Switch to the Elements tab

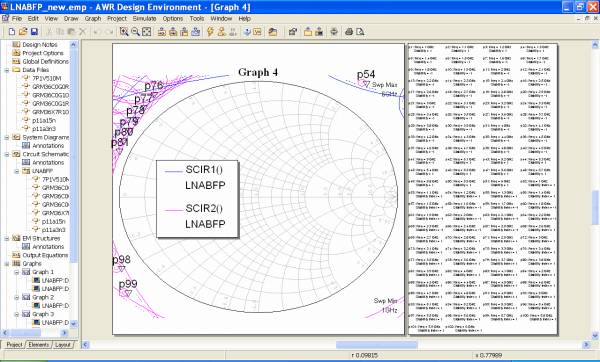(x=39, y=345)
